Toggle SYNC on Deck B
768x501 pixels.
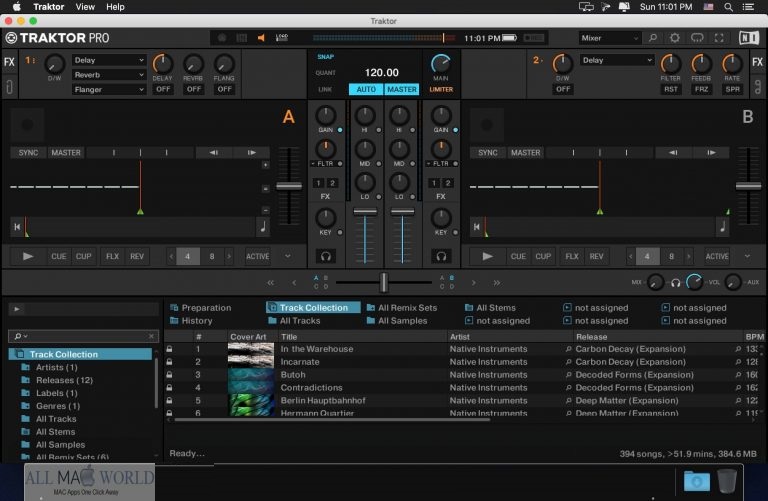tap(488, 153)
